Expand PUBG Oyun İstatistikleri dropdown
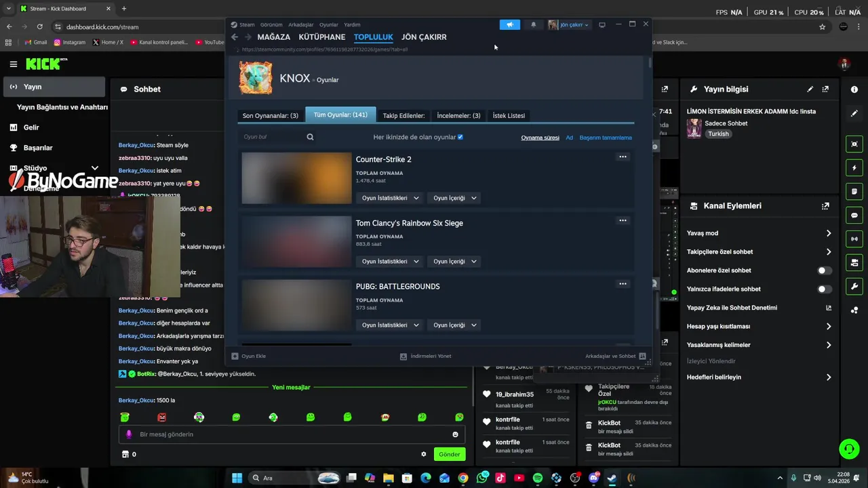 click(x=390, y=325)
